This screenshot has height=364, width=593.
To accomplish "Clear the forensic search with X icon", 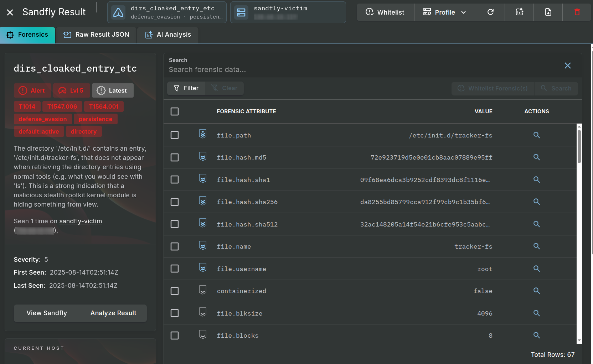I will [x=568, y=66].
